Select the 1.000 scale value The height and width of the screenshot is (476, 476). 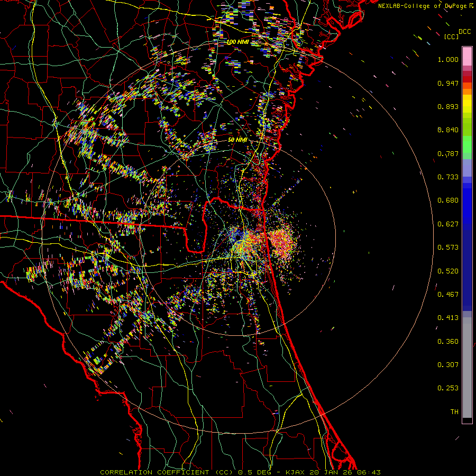[x=448, y=59]
